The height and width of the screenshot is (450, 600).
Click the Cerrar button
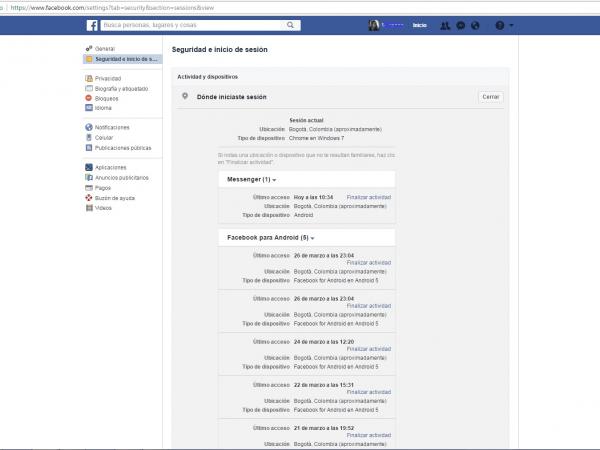(491, 97)
